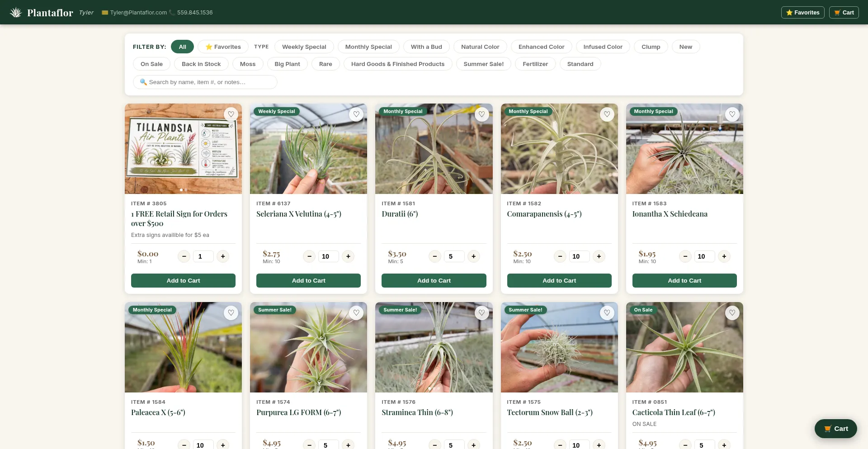Filter by Standard
This screenshot has width=868, height=449.
580,64
